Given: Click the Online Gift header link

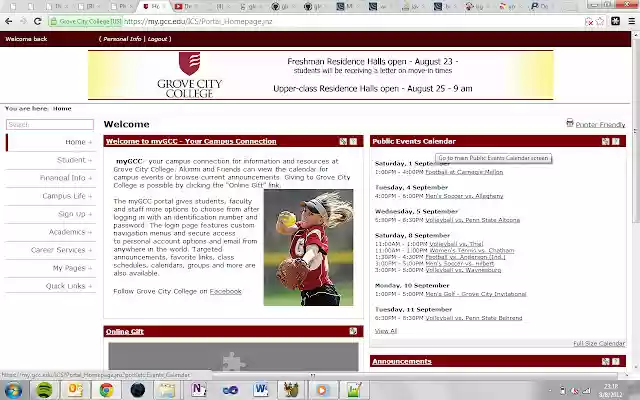Looking at the screenshot, I should (x=124, y=331).
